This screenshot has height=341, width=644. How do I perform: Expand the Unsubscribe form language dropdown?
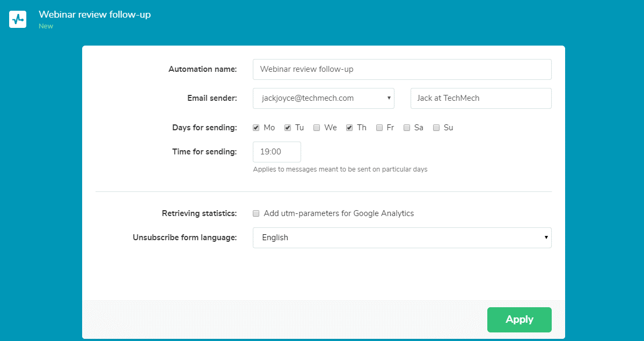[402, 238]
